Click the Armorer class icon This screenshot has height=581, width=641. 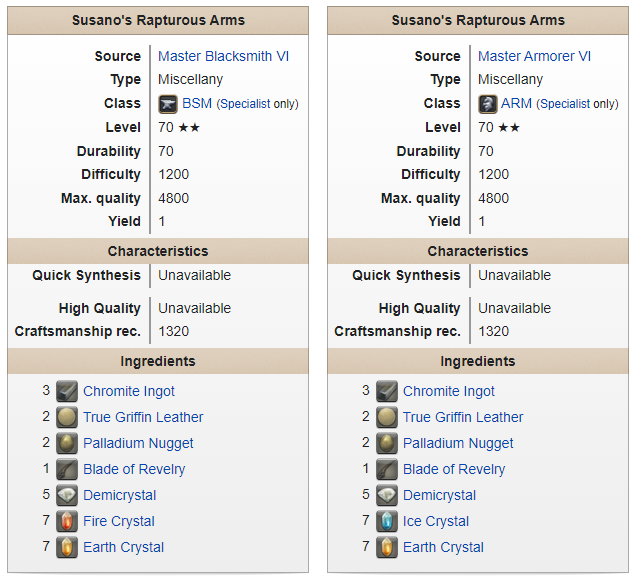[488, 104]
